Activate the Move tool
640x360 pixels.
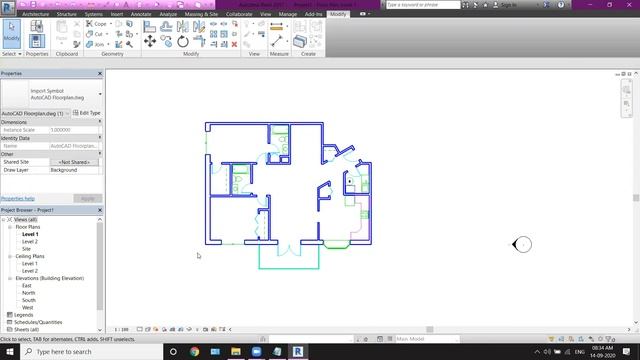149,41
